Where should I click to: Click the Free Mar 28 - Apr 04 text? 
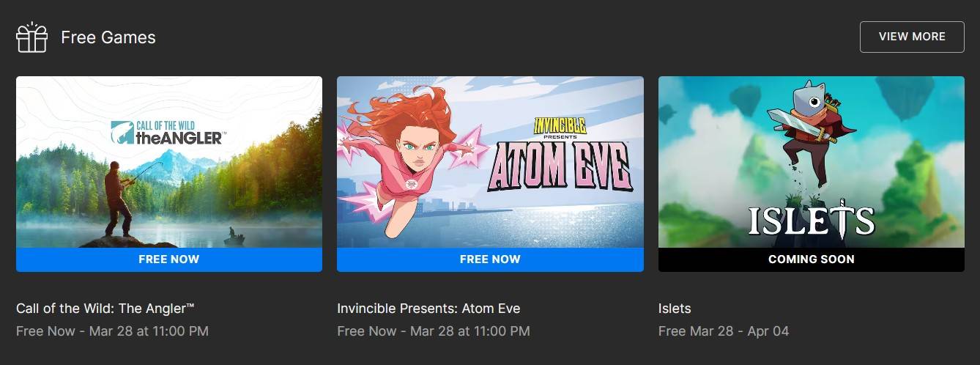pos(724,331)
